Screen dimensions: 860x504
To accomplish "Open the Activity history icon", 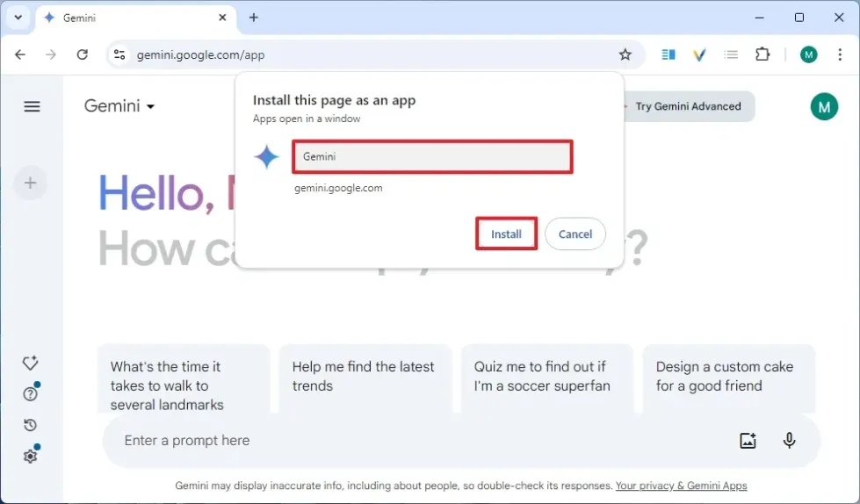I will 30,425.
